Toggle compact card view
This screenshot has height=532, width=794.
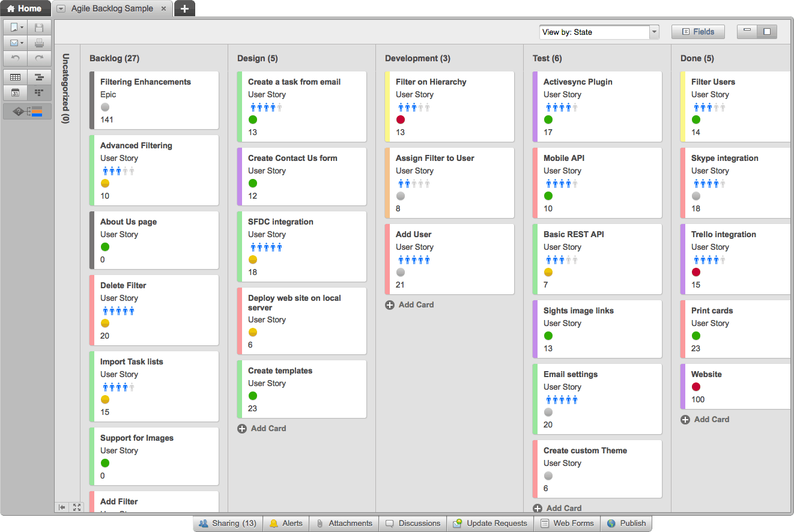pyautogui.click(x=747, y=32)
